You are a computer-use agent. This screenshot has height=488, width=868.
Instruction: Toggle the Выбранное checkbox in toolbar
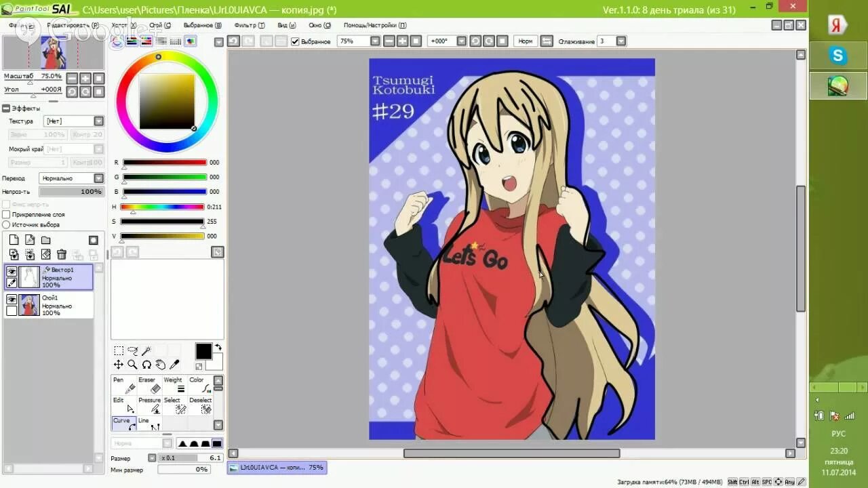[x=295, y=41]
